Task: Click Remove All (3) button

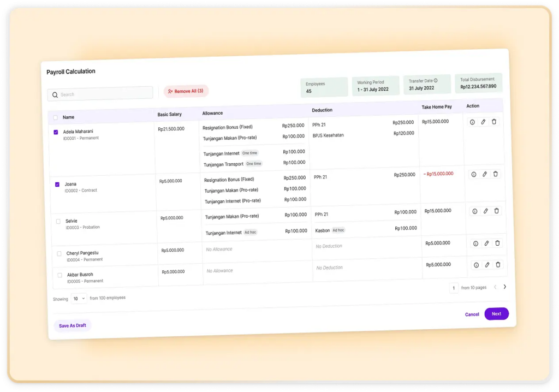Action: click(186, 91)
